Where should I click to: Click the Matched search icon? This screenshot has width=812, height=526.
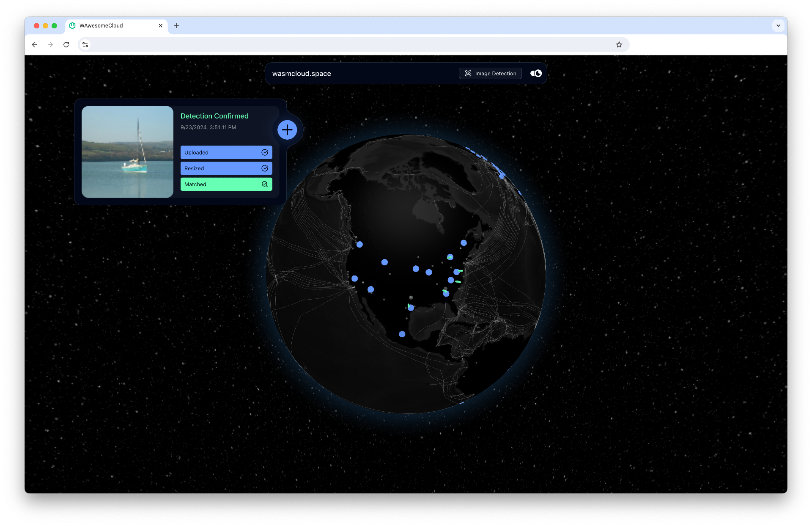point(265,184)
